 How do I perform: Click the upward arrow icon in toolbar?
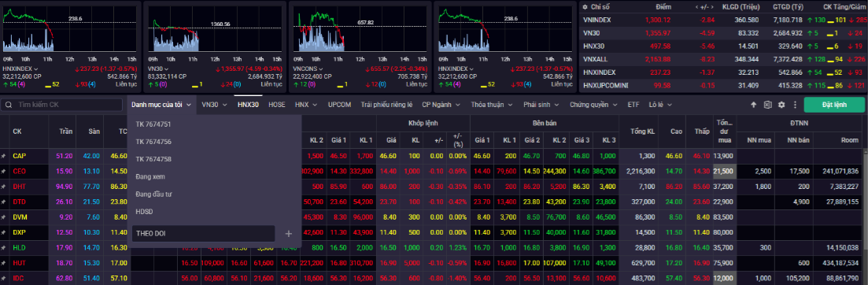753,105
